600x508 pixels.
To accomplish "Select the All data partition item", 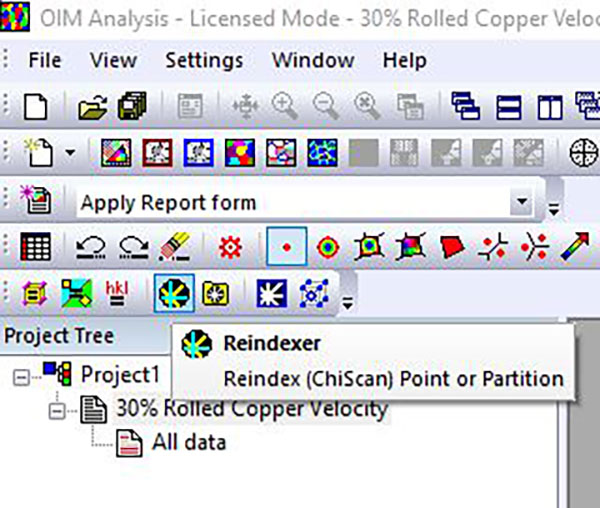I will pos(188,442).
